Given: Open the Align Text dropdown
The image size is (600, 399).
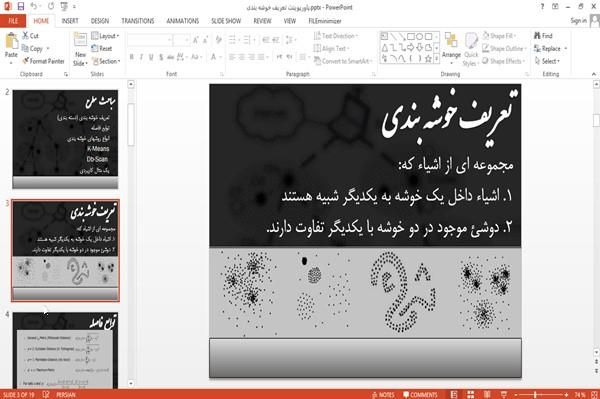Looking at the screenshot, I should (331, 48).
